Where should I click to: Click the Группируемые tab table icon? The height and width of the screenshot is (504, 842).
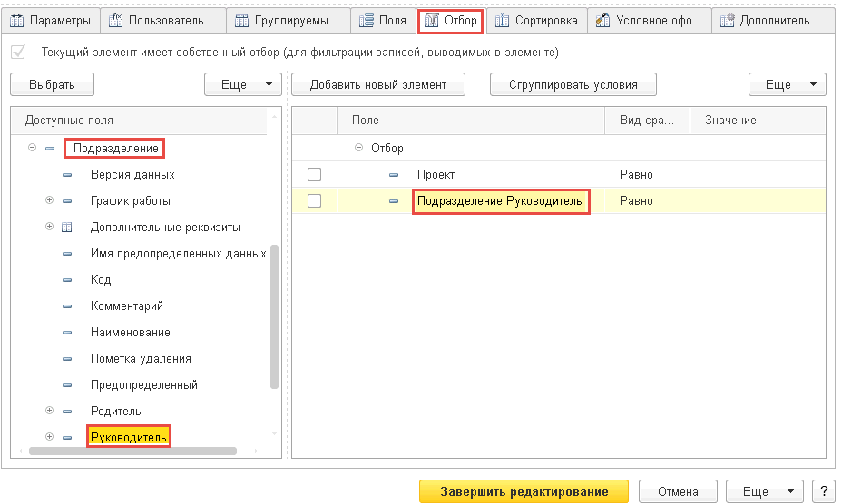tap(241, 21)
